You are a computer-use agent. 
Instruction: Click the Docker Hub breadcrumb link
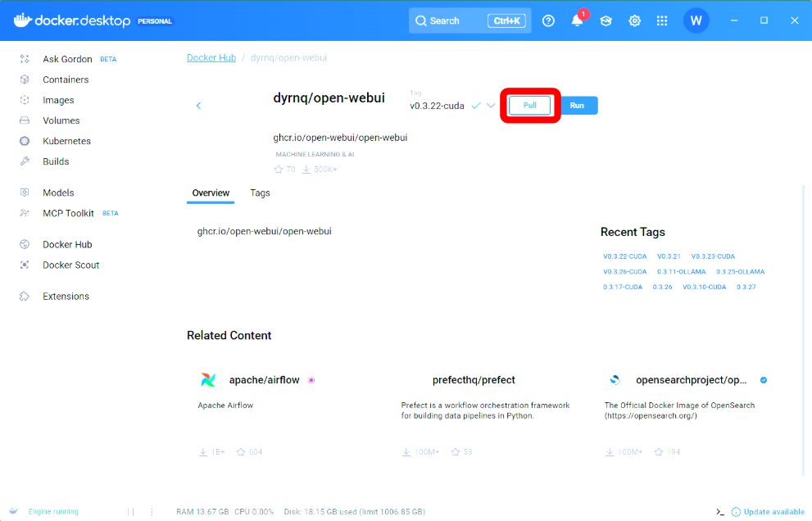(x=211, y=58)
